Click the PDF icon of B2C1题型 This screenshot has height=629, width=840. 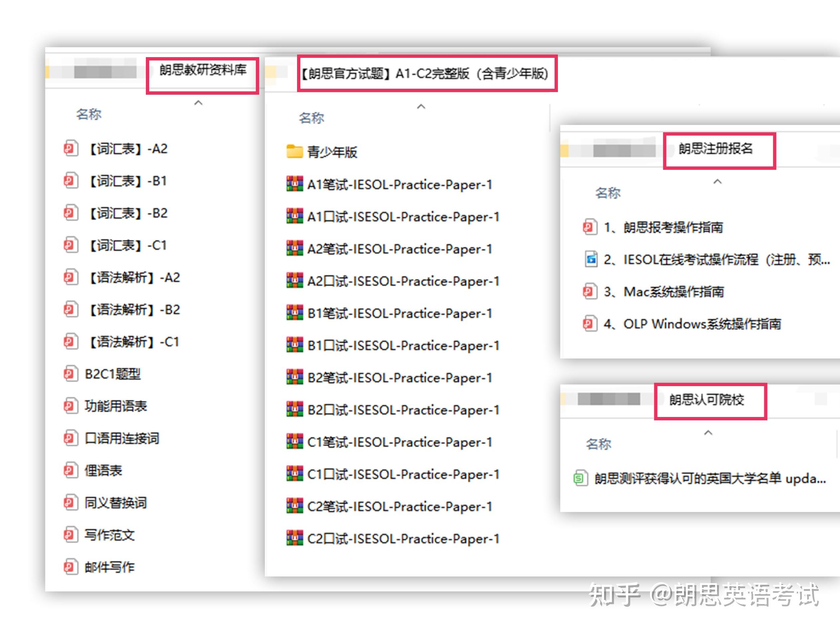(x=71, y=374)
